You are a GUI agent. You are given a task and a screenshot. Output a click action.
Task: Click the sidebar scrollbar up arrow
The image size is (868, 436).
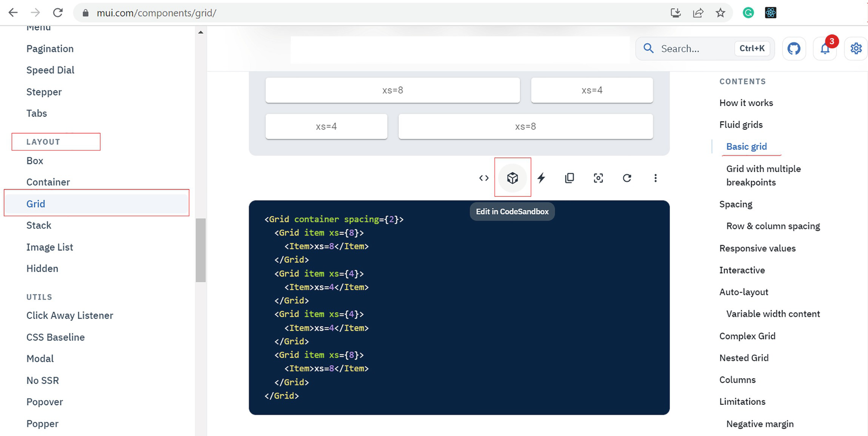tap(201, 32)
